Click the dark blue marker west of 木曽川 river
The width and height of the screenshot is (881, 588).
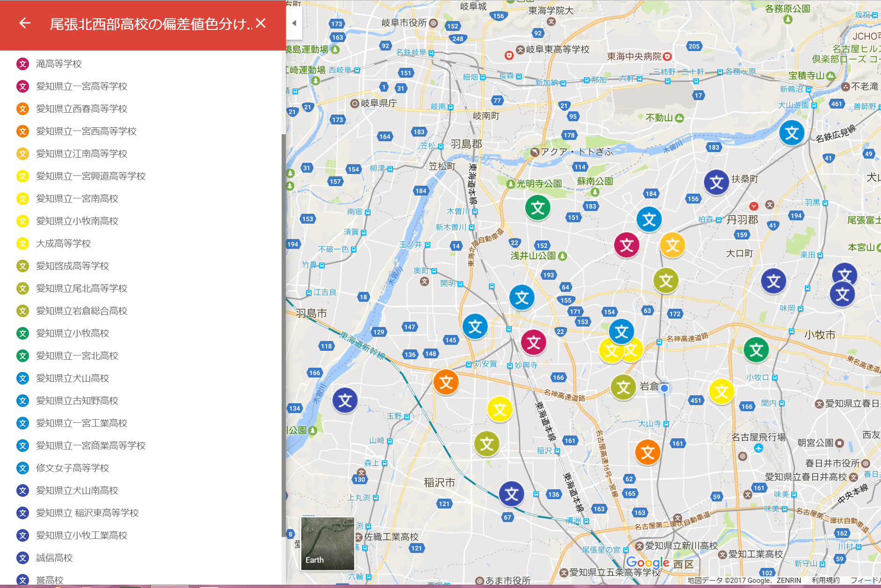point(345,400)
